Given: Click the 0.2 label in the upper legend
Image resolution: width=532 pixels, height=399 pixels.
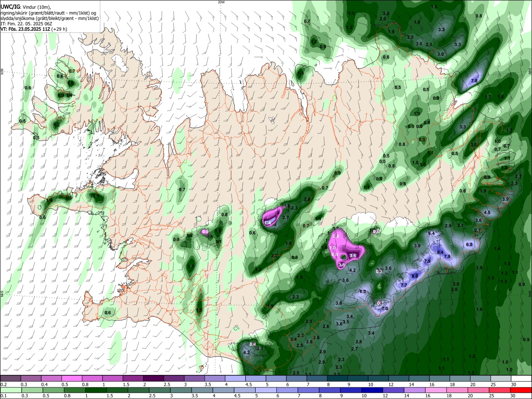Looking at the screenshot, I should 3,384.
